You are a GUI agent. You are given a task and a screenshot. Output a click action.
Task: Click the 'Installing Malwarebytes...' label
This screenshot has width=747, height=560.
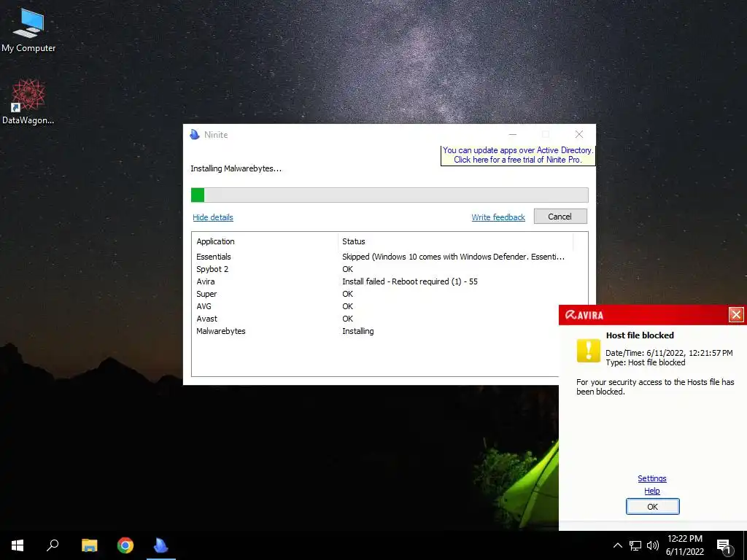click(236, 168)
